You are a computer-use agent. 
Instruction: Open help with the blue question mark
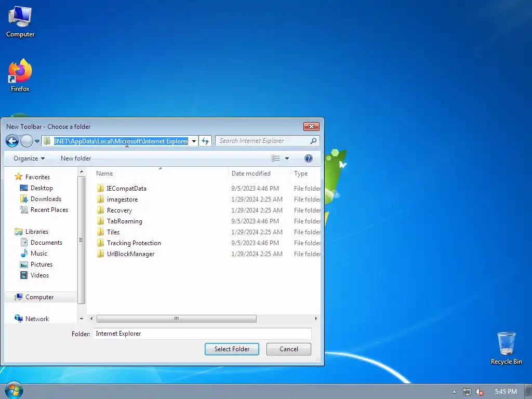(309, 158)
